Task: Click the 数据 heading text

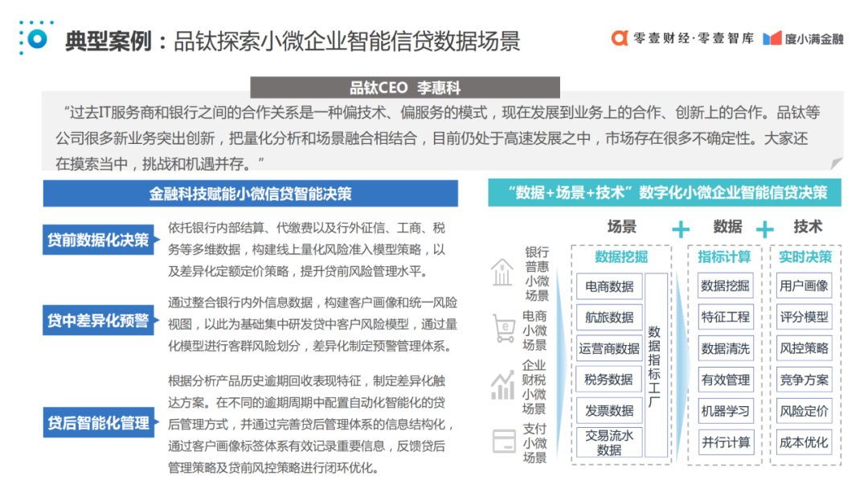Action: coord(727,227)
